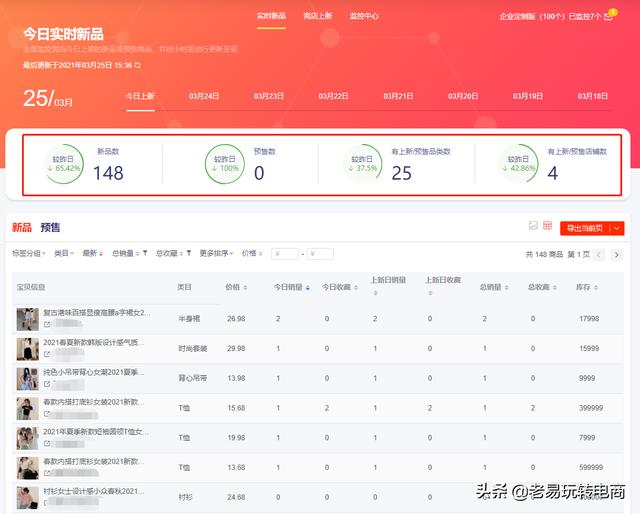The image size is (640, 514).
Task: Open the monitored shops icon at top right
Action: [x=609, y=16]
